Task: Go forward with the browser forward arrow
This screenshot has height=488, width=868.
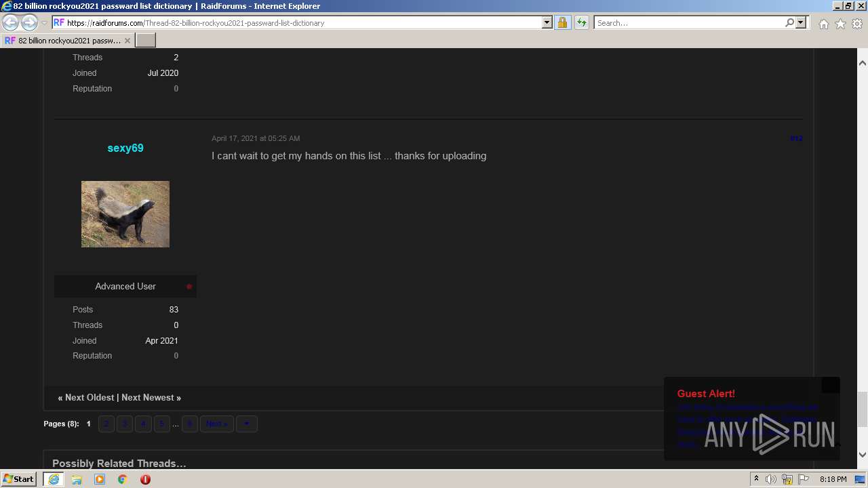Action: pyautogui.click(x=29, y=22)
